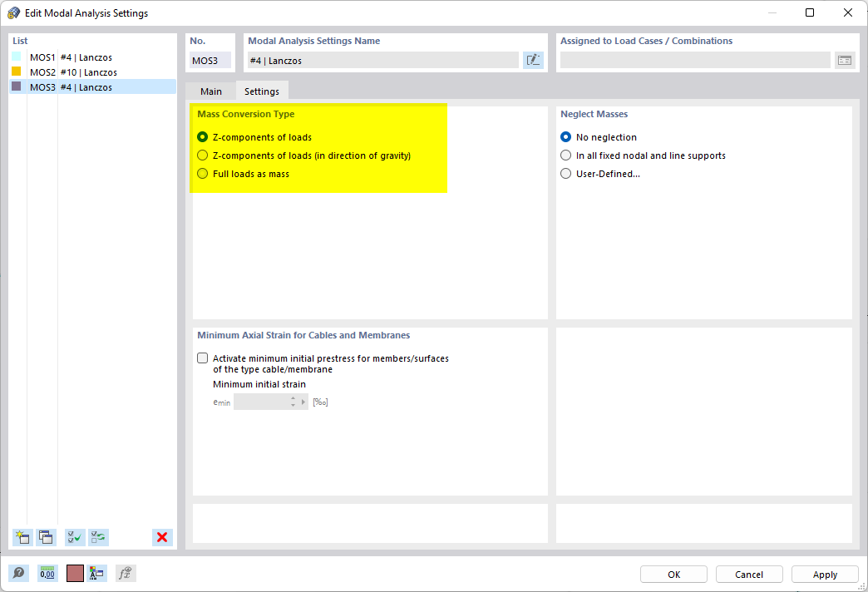This screenshot has width=868, height=592.
Task: Select User-Defined neglect masses option
Action: pyautogui.click(x=600, y=174)
